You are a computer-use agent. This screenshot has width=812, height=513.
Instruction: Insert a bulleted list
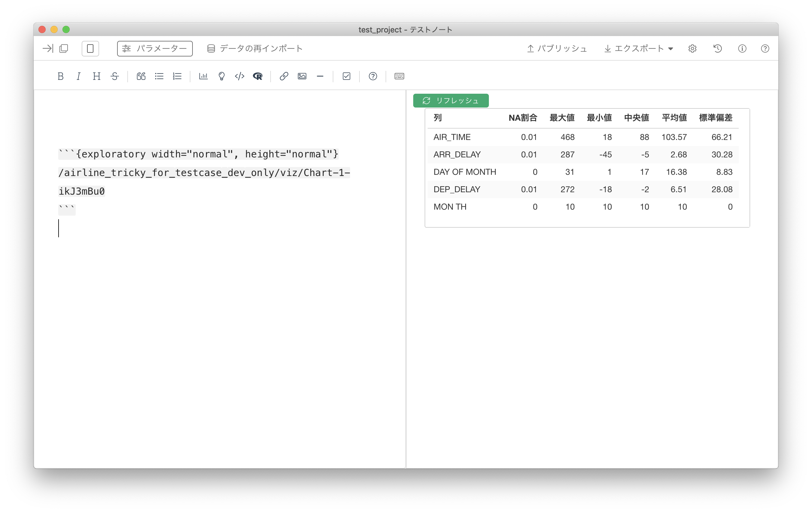tap(159, 76)
